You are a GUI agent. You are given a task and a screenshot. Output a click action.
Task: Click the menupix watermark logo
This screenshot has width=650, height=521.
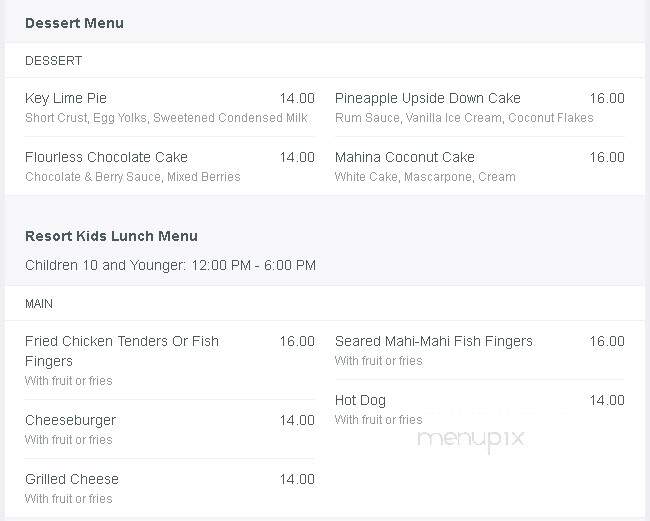click(471, 439)
